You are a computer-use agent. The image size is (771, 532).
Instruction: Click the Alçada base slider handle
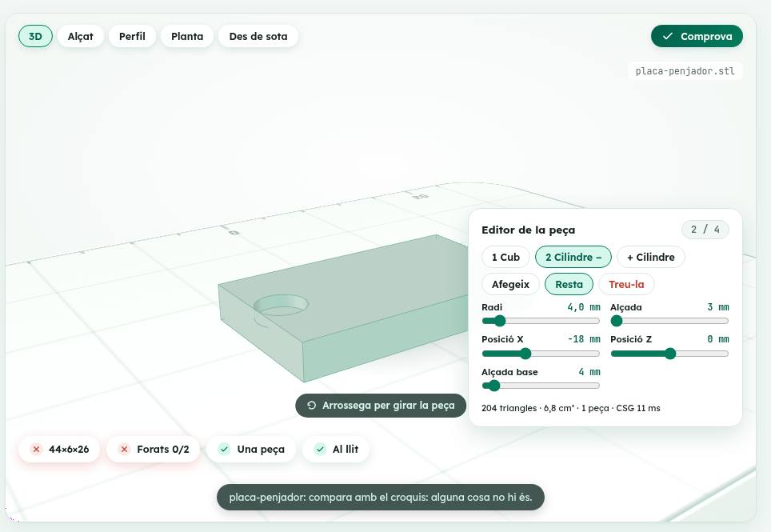[494, 386]
